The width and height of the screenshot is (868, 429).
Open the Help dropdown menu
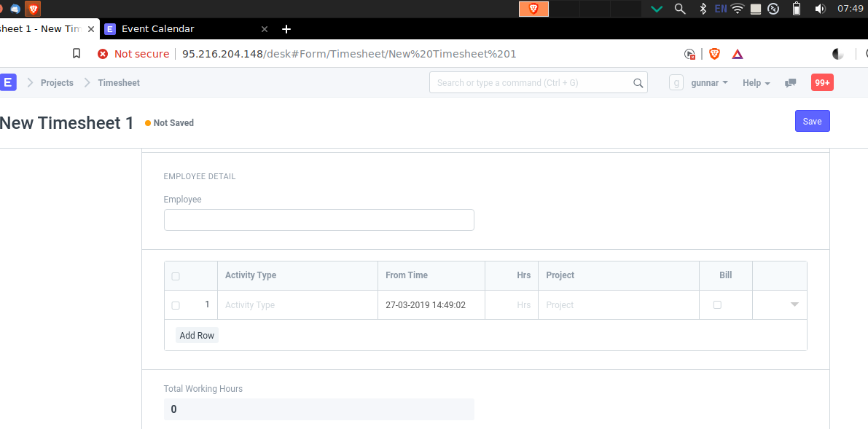point(756,82)
